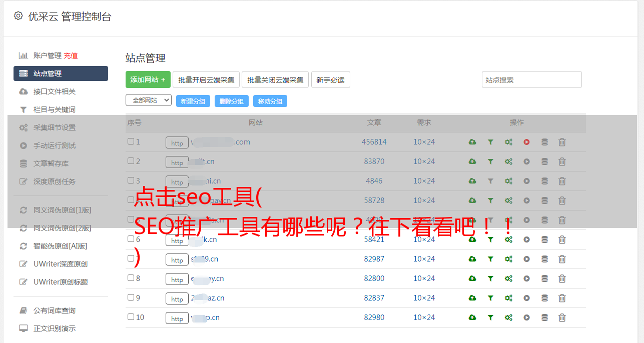Tick the checkbox for site row 10

131,317
